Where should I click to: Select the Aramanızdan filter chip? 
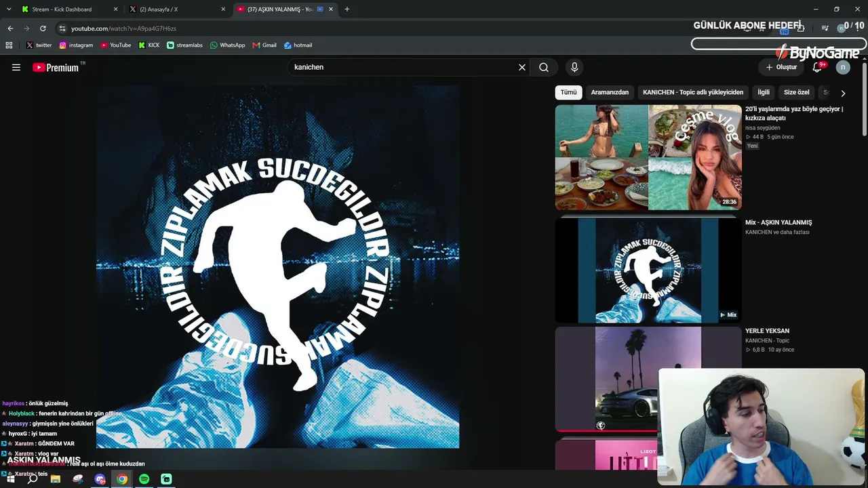[610, 92]
